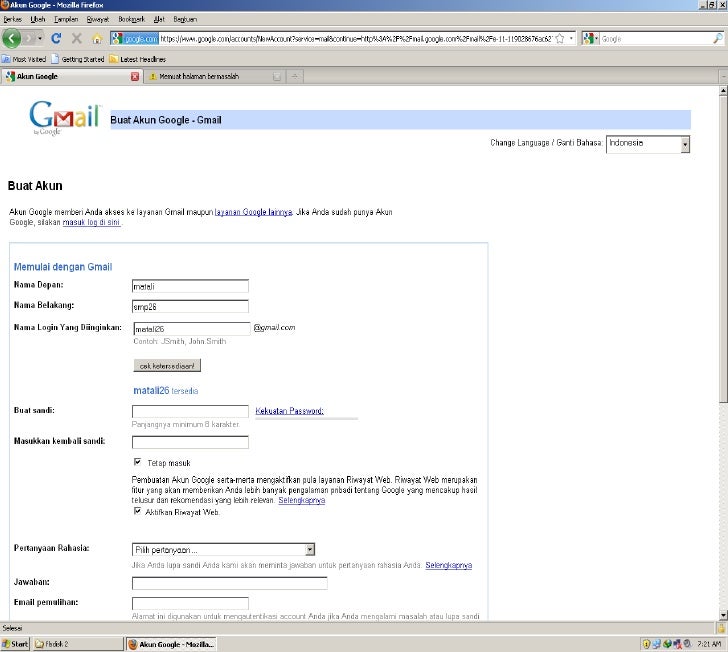Click the Gmail logo
Viewport: 728px width, 652px height.
point(65,117)
